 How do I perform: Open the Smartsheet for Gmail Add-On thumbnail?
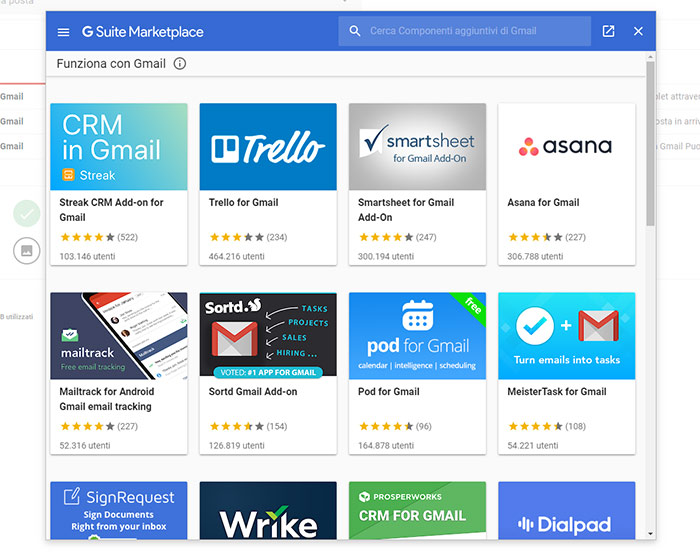417,147
